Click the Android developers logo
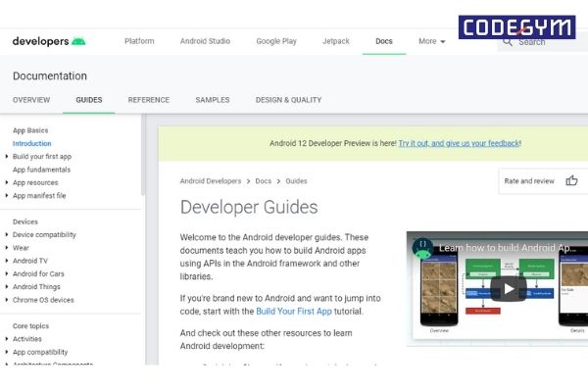This screenshot has width=588, height=392. tap(48, 41)
